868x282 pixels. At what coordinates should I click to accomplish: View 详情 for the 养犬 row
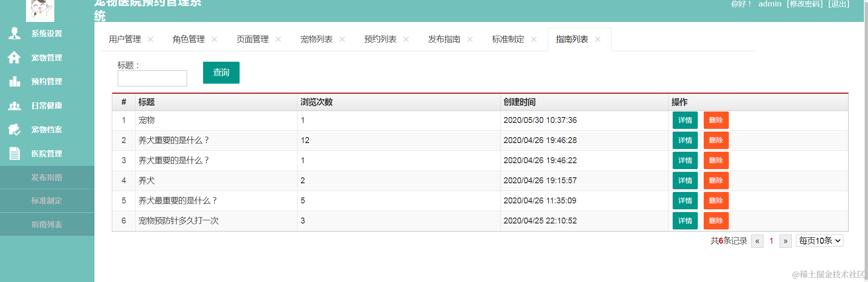pyautogui.click(x=685, y=181)
